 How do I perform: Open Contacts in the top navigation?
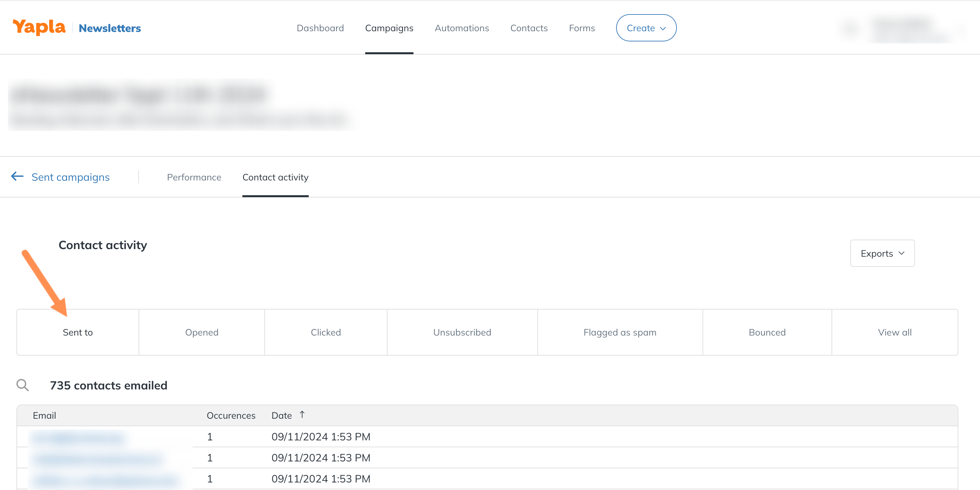[x=528, y=28]
